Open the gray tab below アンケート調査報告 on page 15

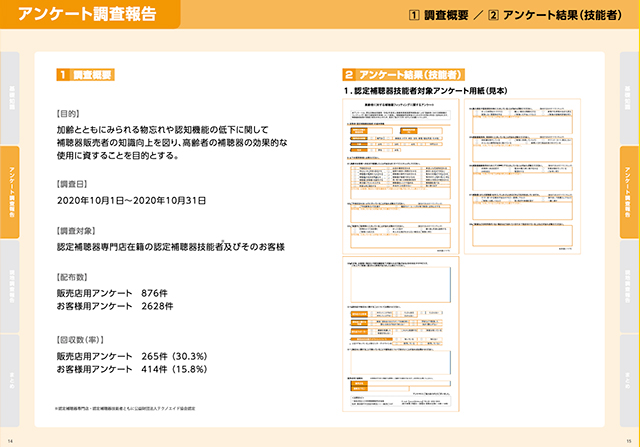tap(630, 286)
